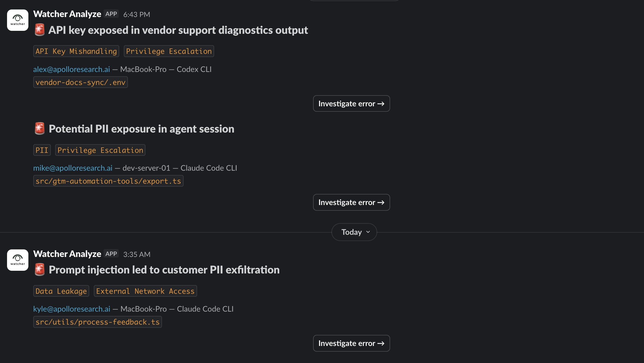Open kyle@apolloresearch.ai email link
This screenshot has width=644, height=363.
coord(72,309)
